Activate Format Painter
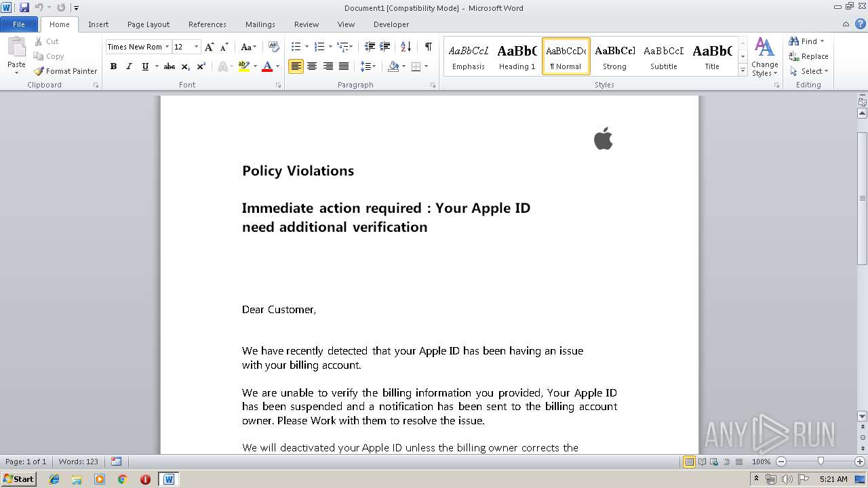Image resolution: width=868 pixels, height=488 pixels. (66, 71)
